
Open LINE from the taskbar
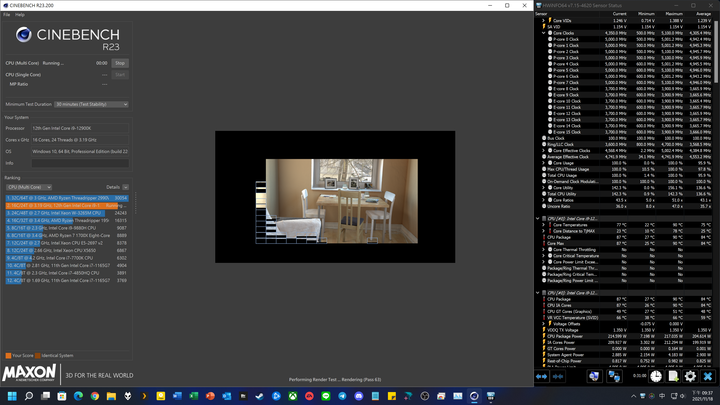(x=326, y=396)
